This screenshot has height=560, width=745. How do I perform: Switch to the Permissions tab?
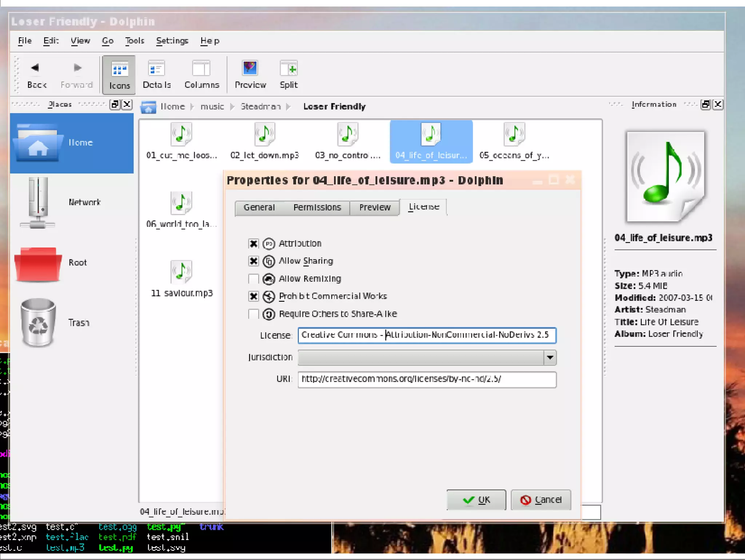click(x=317, y=207)
